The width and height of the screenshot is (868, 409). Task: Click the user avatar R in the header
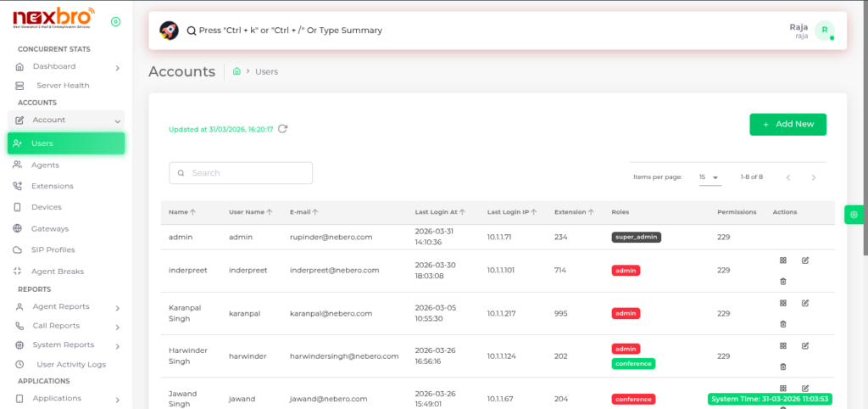tap(823, 31)
